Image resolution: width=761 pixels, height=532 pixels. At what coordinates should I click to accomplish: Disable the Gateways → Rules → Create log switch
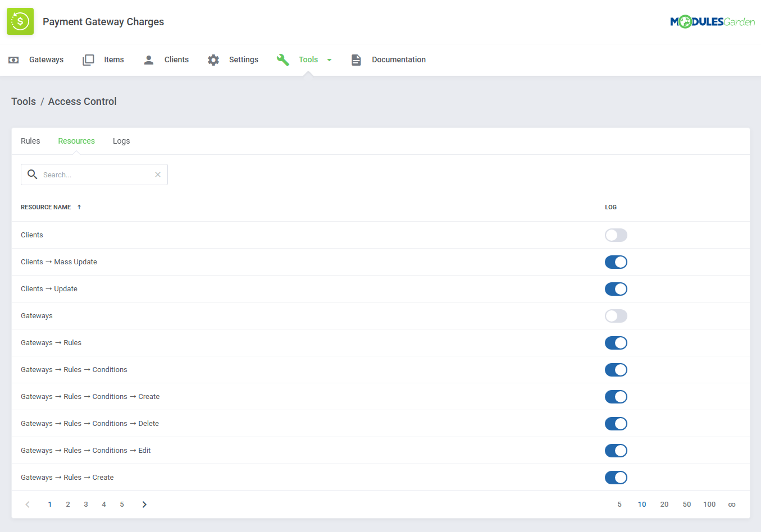[616, 477]
